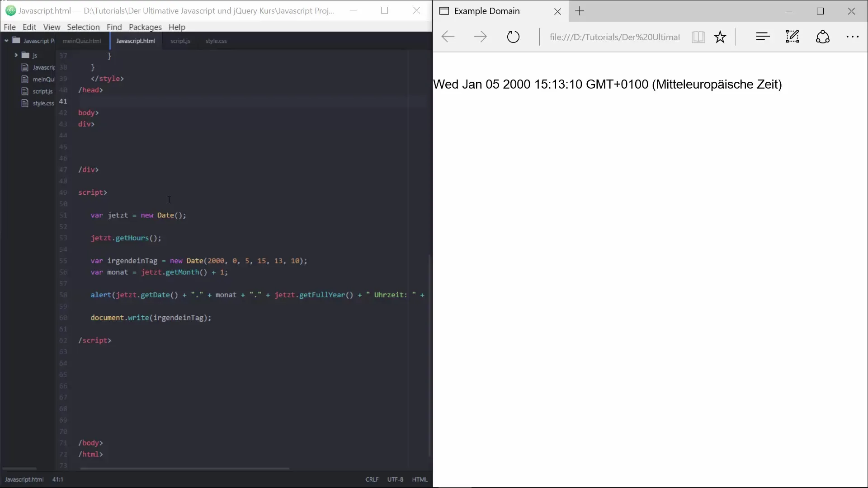Open the Edge three-dots more menu
Screen dimensions: 868x488
coord(853,37)
